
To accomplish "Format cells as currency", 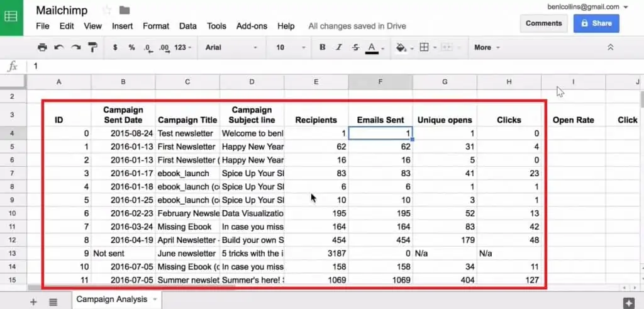I will 115,47.
